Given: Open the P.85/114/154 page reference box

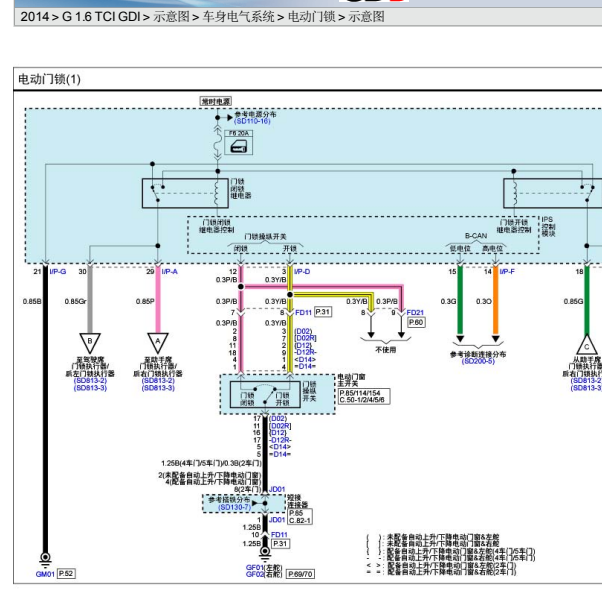Looking at the screenshot, I should tap(364, 396).
